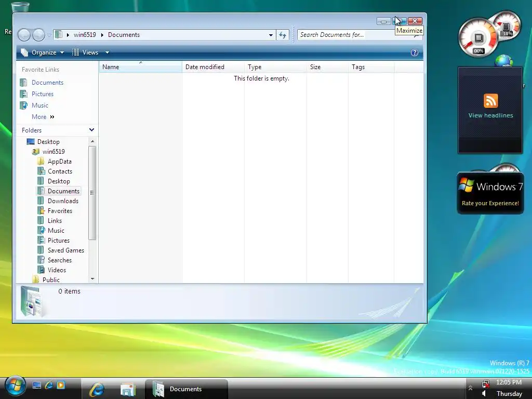Refresh the folder with the refresh icon

283,35
